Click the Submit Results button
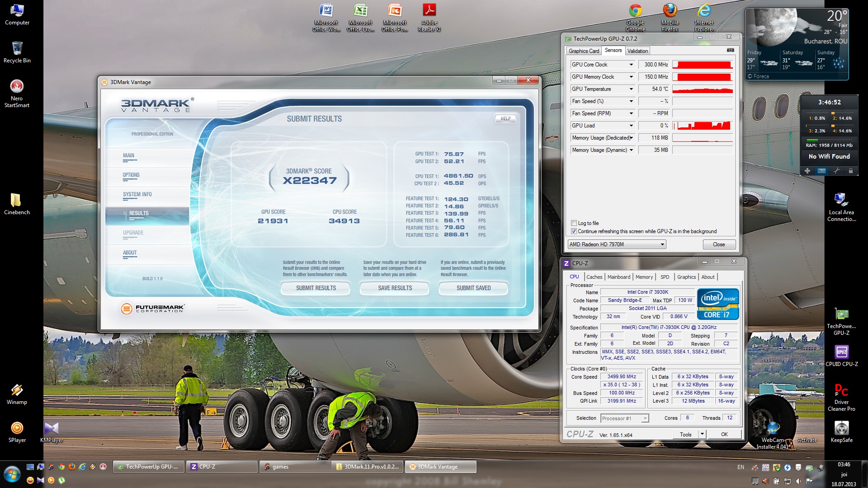 pyautogui.click(x=316, y=288)
